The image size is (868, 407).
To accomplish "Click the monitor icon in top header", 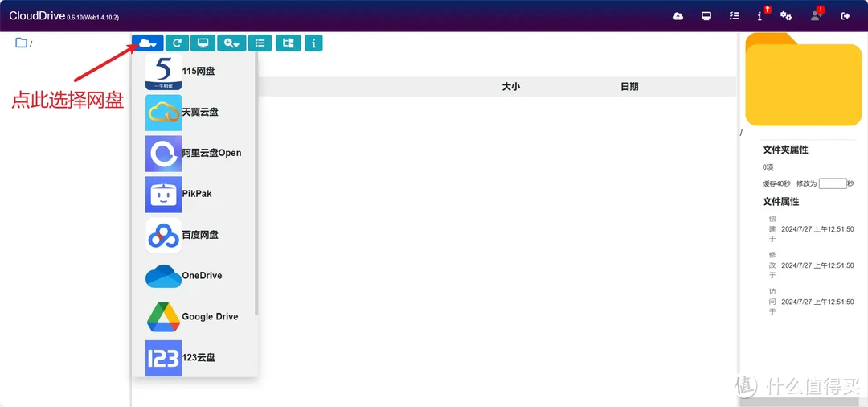I will point(706,16).
